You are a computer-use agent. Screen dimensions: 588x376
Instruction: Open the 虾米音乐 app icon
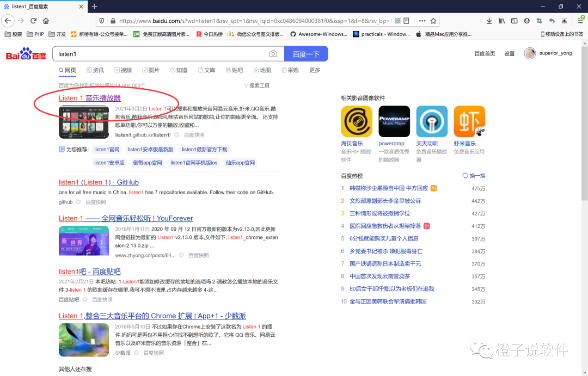coord(469,121)
